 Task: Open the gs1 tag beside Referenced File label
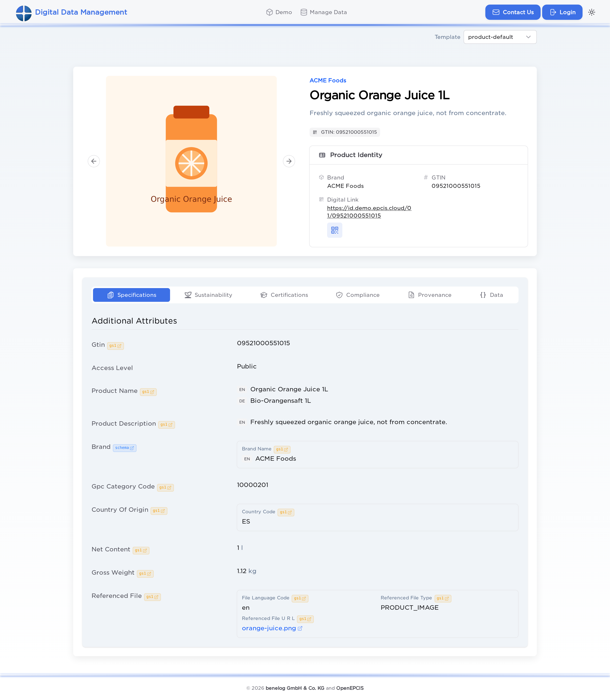coord(152,597)
